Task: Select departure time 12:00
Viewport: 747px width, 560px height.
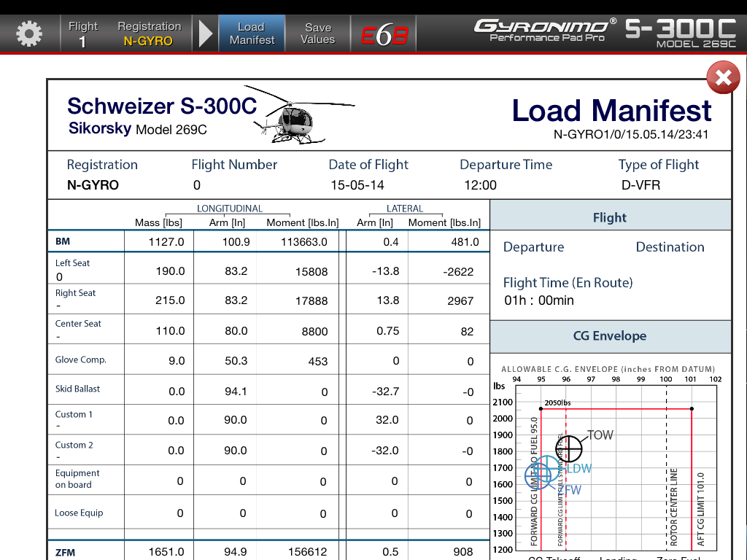Action: click(480, 185)
